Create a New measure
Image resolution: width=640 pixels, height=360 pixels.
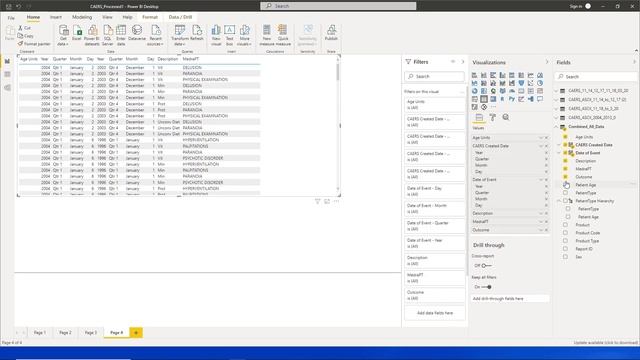click(267, 36)
